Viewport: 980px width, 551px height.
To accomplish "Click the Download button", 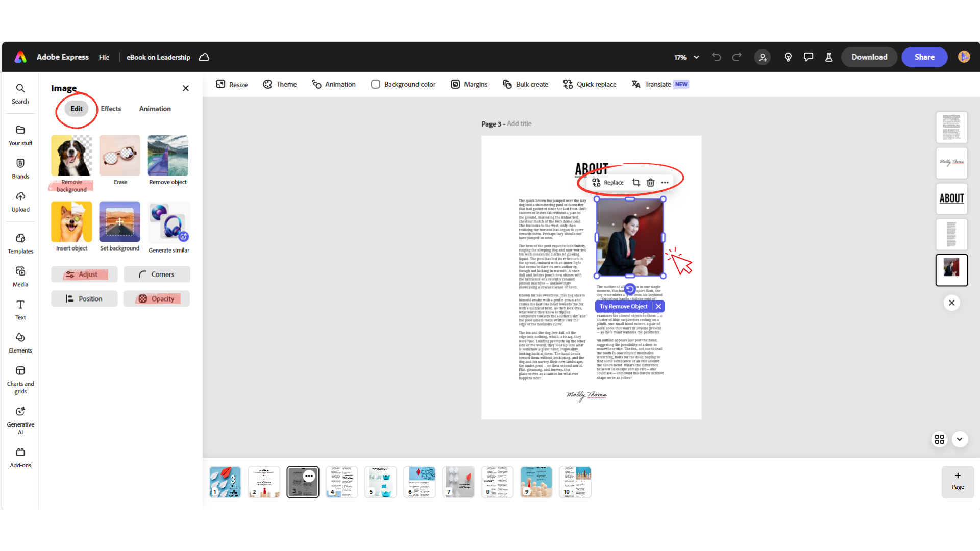I will pos(869,57).
